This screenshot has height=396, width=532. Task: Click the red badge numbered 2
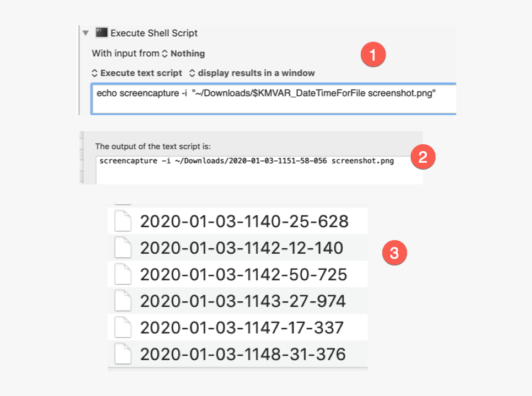point(423,157)
